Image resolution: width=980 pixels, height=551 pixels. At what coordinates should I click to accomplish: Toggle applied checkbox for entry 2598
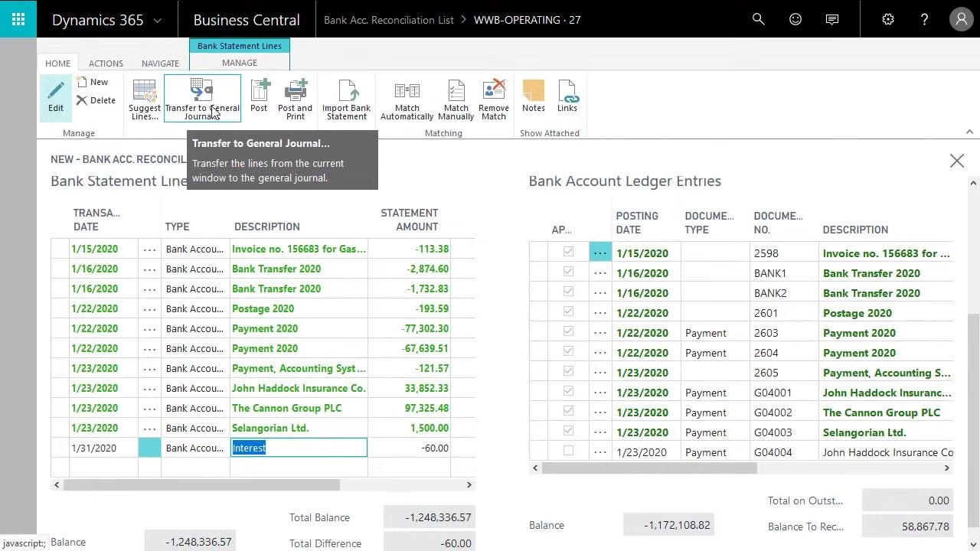tap(568, 252)
